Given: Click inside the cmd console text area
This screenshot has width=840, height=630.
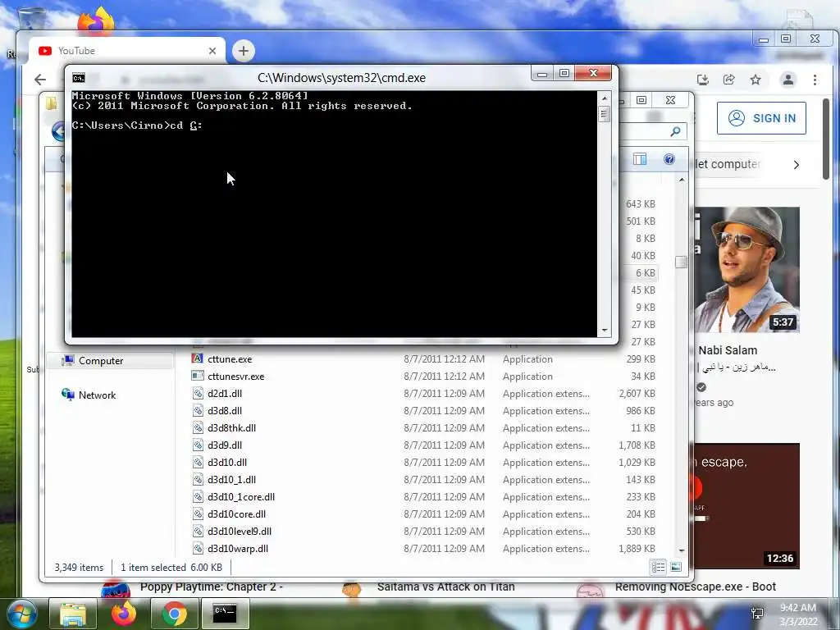Looking at the screenshot, I should (335, 214).
